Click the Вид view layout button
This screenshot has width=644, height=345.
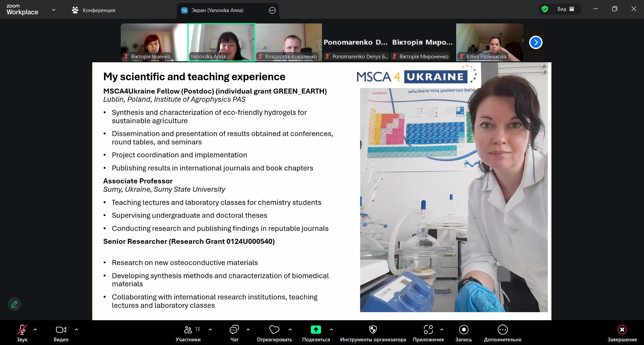click(x=566, y=9)
